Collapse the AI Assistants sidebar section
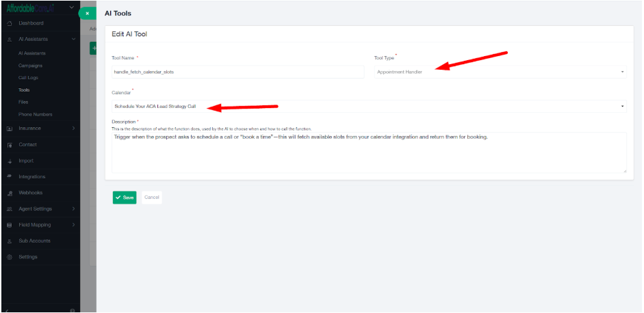This screenshot has width=644, height=313. point(73,40)
